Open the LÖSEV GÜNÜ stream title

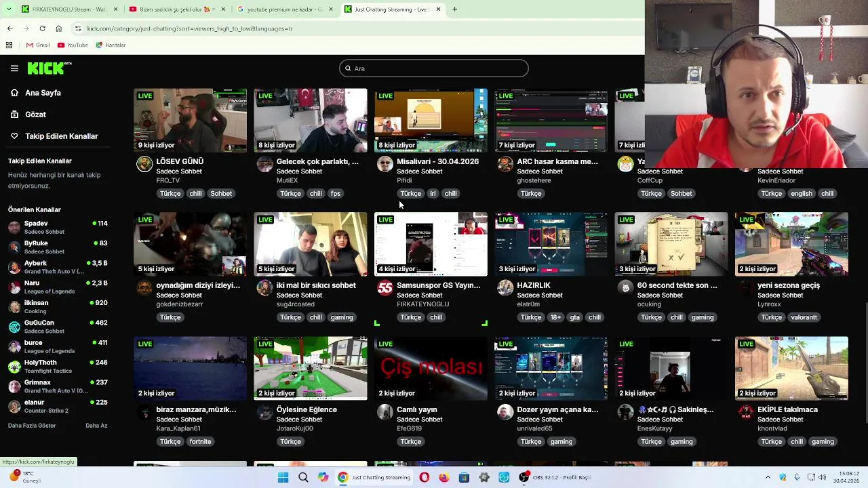pyautogui.click(x=180, y=162)
